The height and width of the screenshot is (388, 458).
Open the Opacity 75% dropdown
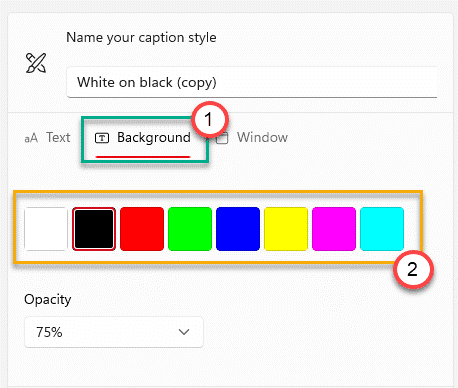[x=114, y=332]
